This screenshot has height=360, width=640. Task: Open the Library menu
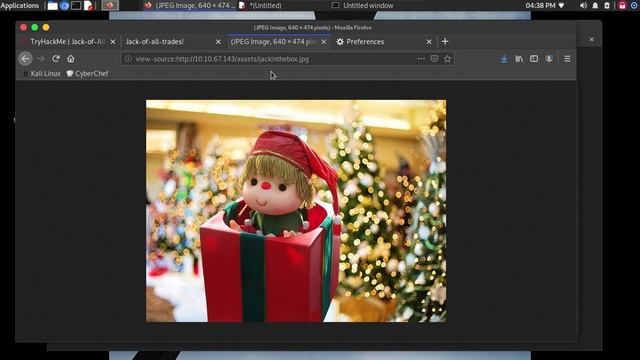click(x=519, y=59)
